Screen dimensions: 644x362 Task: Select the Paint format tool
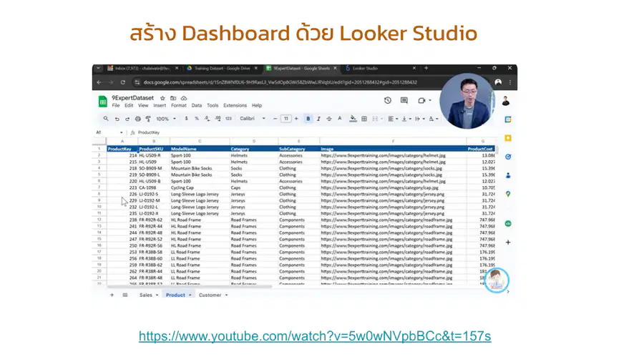148,119
